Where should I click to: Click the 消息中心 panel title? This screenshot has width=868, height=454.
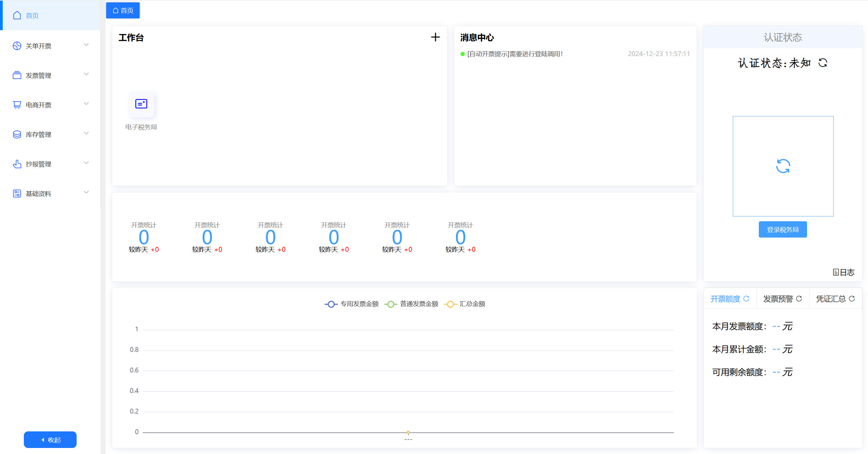click(477, 38)
